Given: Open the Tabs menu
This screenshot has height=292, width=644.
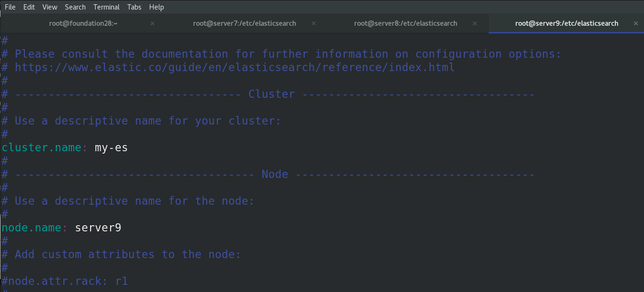Looking at the screenshot, I should 134,7.
